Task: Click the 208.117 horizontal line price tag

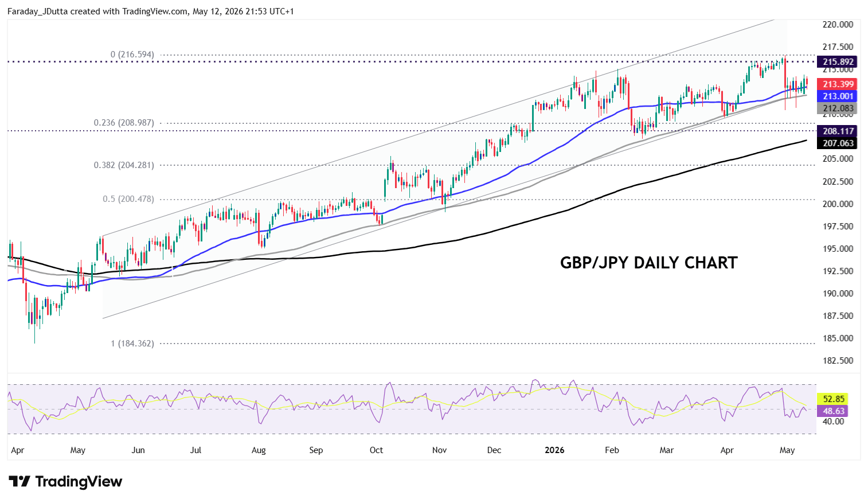Action: tap(838, 131)
